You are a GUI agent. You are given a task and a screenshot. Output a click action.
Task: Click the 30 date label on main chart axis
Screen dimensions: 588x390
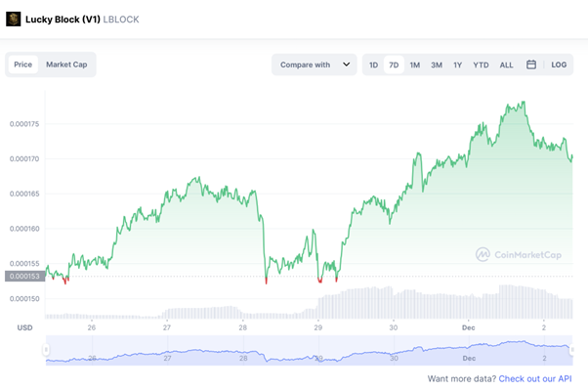[393, 327]
